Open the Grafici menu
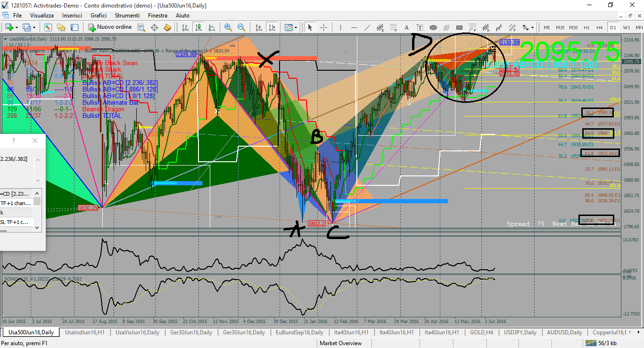Screen dimensions: 644x348 99,16
